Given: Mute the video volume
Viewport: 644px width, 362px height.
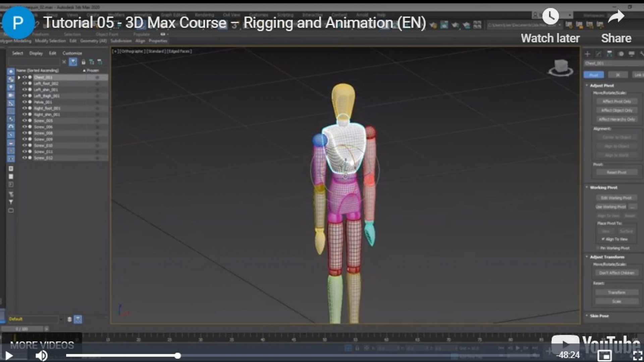Looking at the screenshot, I should (42, 355).
